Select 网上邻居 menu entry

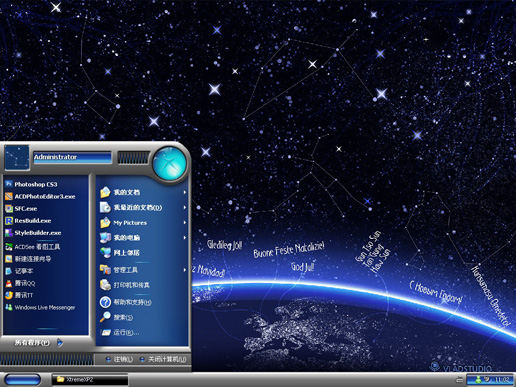coord(142,253)
